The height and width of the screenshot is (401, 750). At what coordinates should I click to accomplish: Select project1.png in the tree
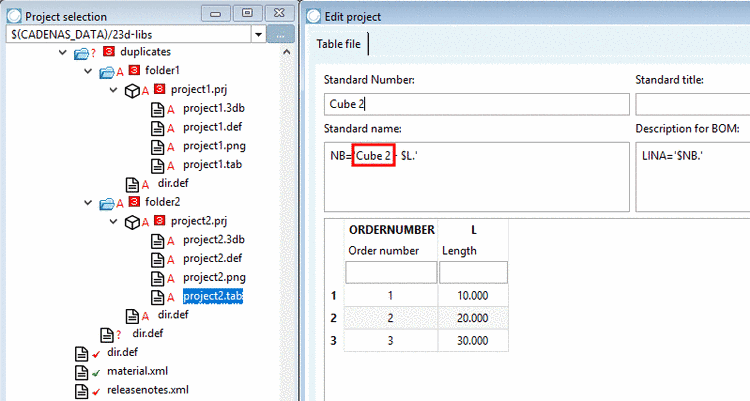[214, 146]
